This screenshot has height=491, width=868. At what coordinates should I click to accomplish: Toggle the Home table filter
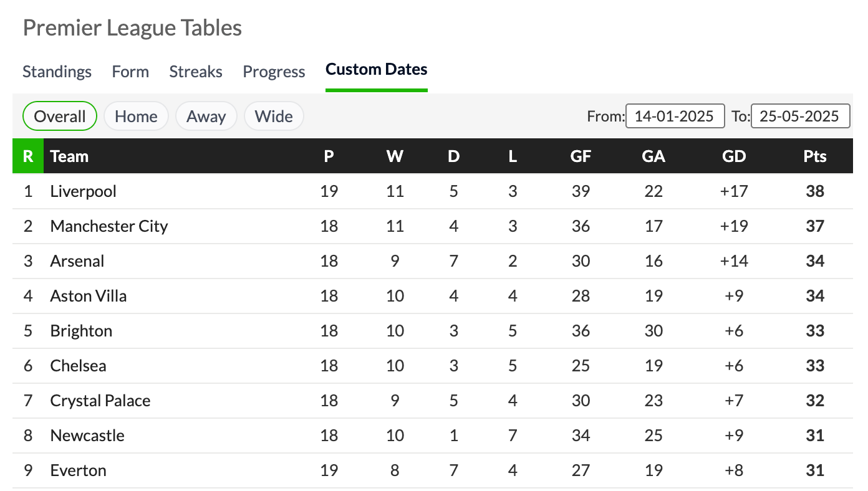tap(136, 116)
